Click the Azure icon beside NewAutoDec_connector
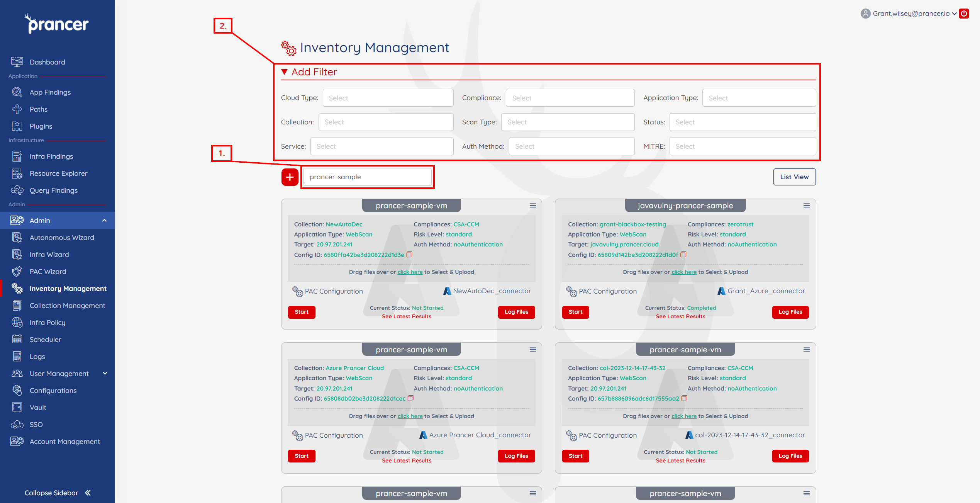980x503 pixels. point(447,291)
